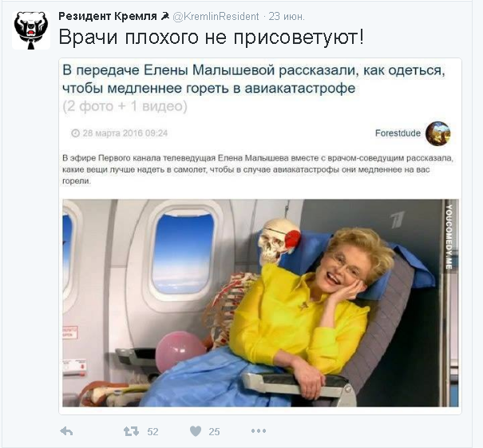
Task: Click the (2 фото + 1 видео) label
Action: 125,106
